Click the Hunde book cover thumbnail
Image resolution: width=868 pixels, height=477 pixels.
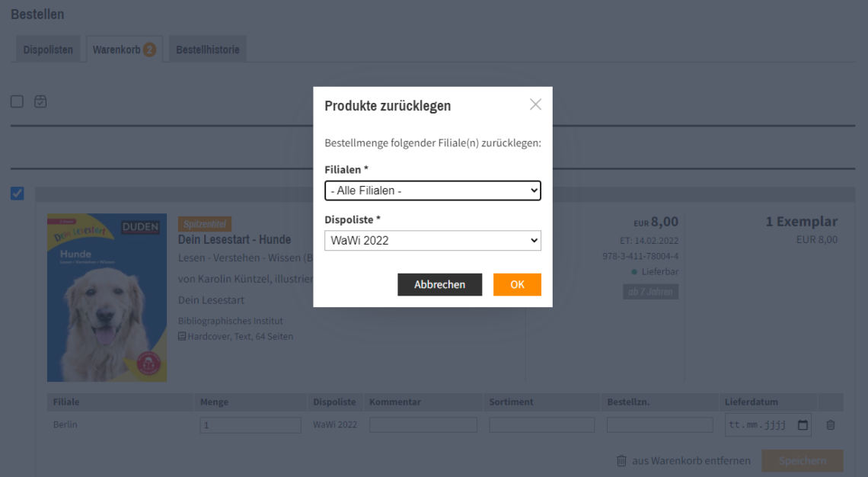(107, 297)
